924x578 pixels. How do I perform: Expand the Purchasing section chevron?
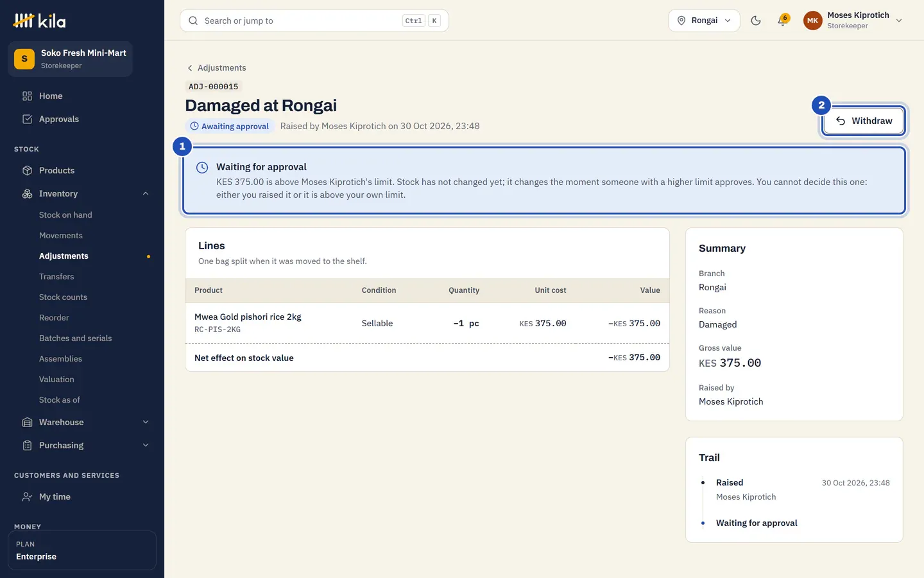click(146, 446)
